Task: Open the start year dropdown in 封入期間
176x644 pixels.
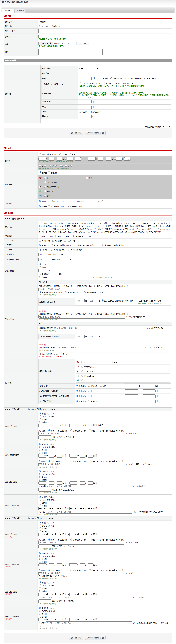Action: pyautogui.click(x=42, y=159)
